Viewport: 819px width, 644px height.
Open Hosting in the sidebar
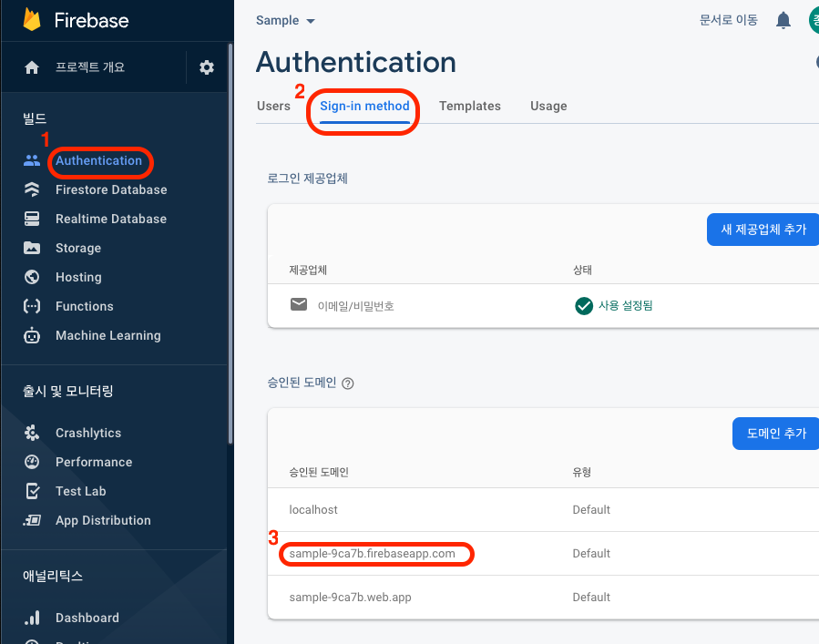pos(79,277)
